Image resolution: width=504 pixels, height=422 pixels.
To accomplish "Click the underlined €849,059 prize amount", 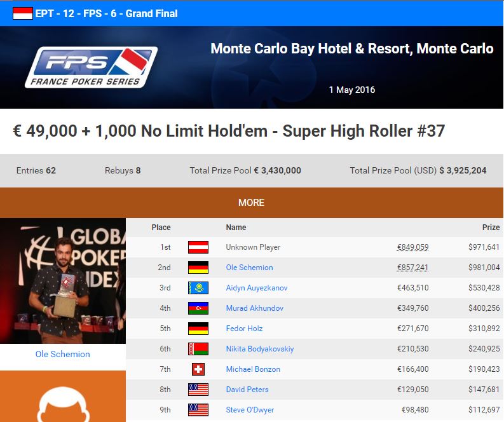I will pyautogui.click(x=412, y=247).
